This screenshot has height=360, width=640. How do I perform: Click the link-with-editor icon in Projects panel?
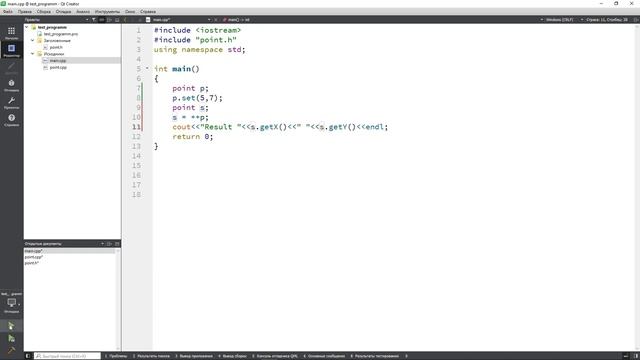click(102, 20)
